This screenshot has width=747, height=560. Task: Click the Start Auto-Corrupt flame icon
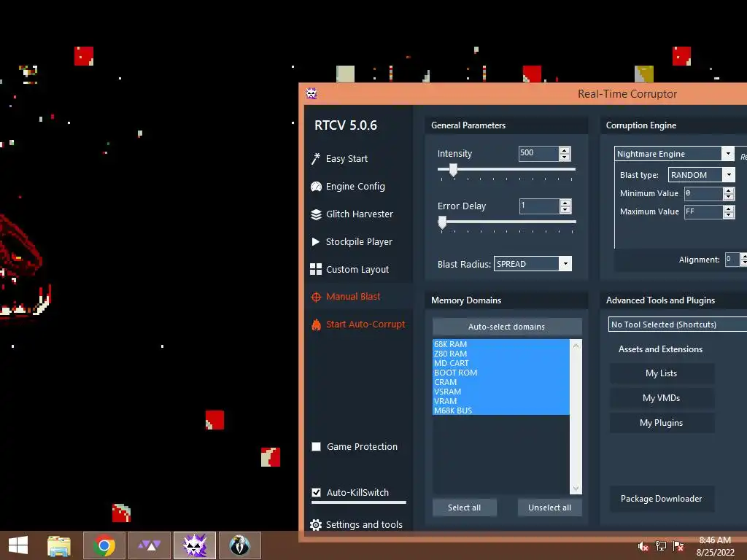point(316,324)
